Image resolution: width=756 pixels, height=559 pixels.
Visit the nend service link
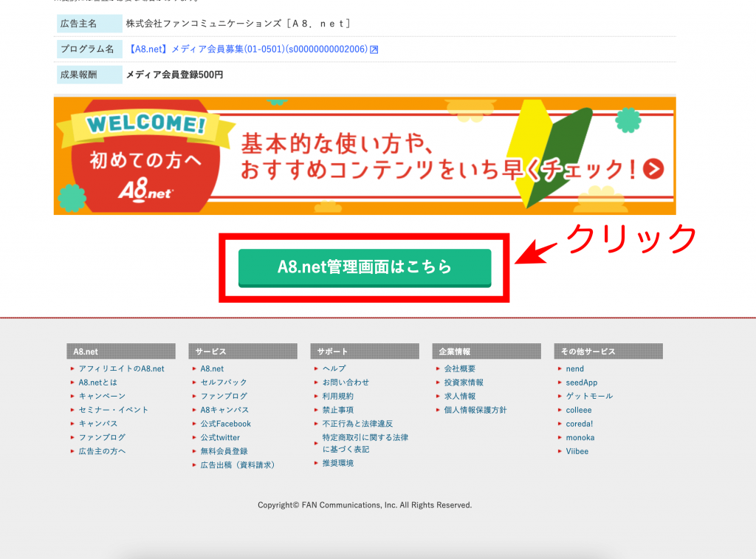click(574, 368)
